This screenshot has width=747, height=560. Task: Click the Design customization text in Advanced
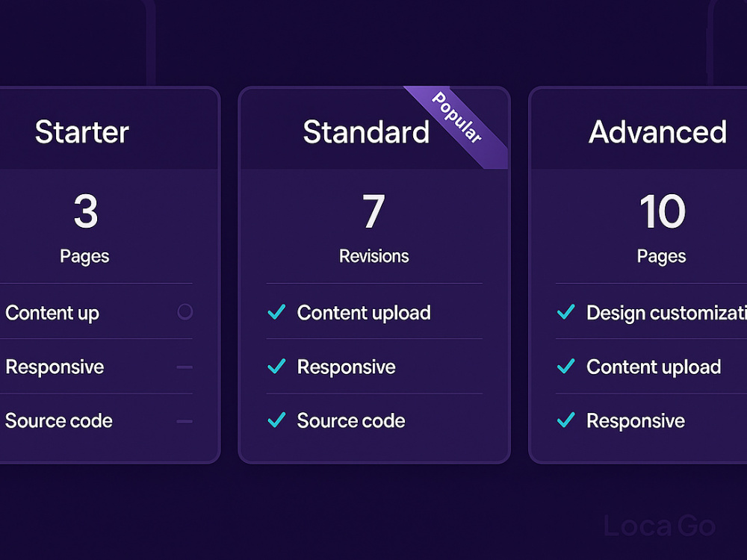pyautogui.click(x=666, y=314)
